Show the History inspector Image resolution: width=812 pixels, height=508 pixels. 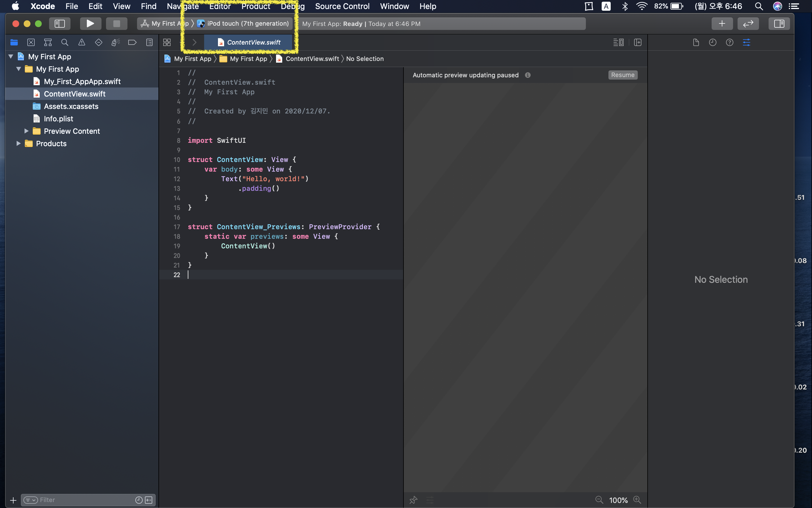click(713, 42)
